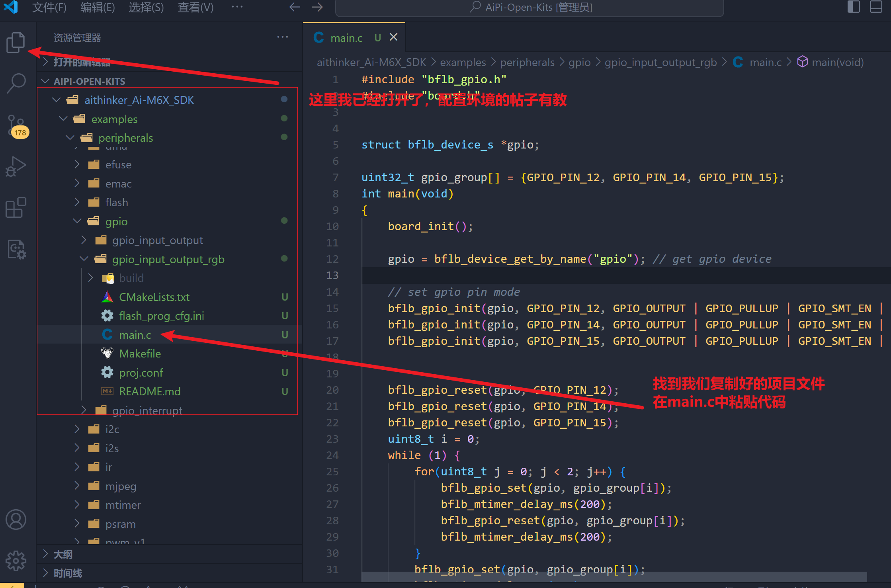Click examples in the breadcrumb
The width and height of the screenshot is (891, 588).
[463, 63]
